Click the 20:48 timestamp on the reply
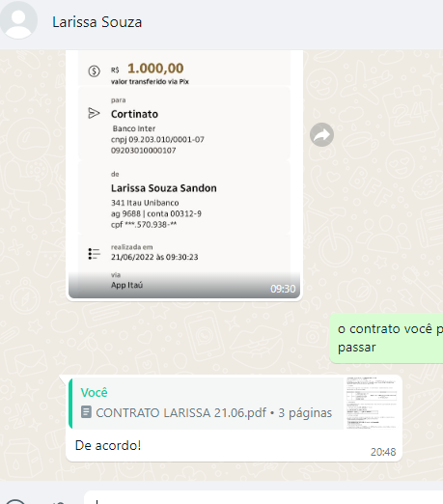Screen dimensions: 443x504 coord(383,452)
